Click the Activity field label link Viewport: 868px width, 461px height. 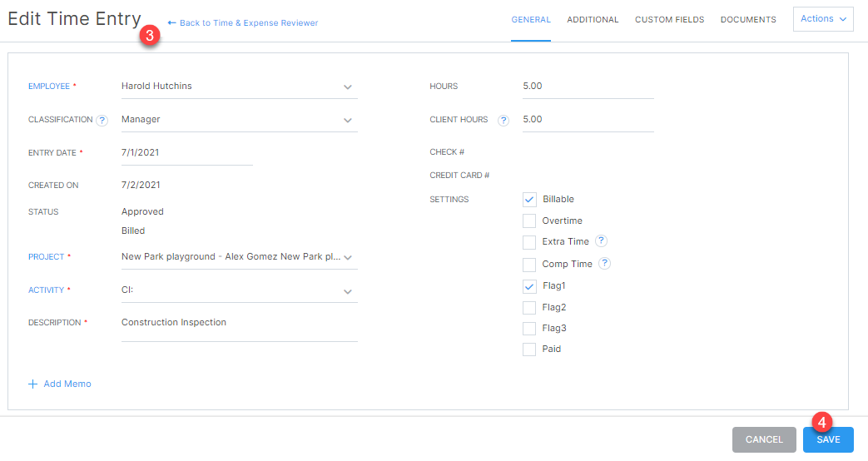pyautogui.click(x=46, y=290)
